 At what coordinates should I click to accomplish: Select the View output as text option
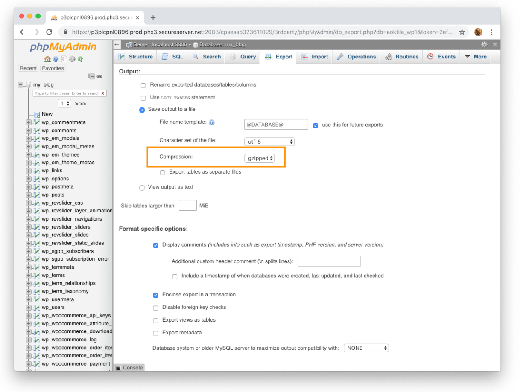(x=142, y=187)
